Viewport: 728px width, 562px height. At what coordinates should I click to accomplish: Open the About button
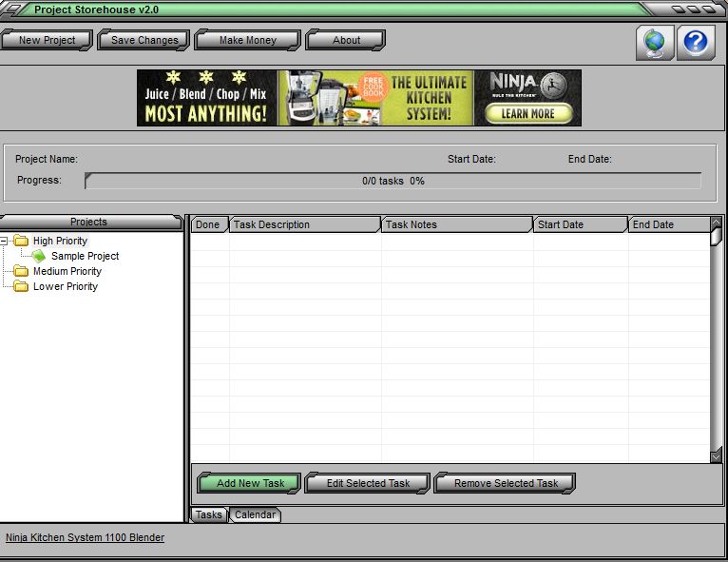point(346,40)
